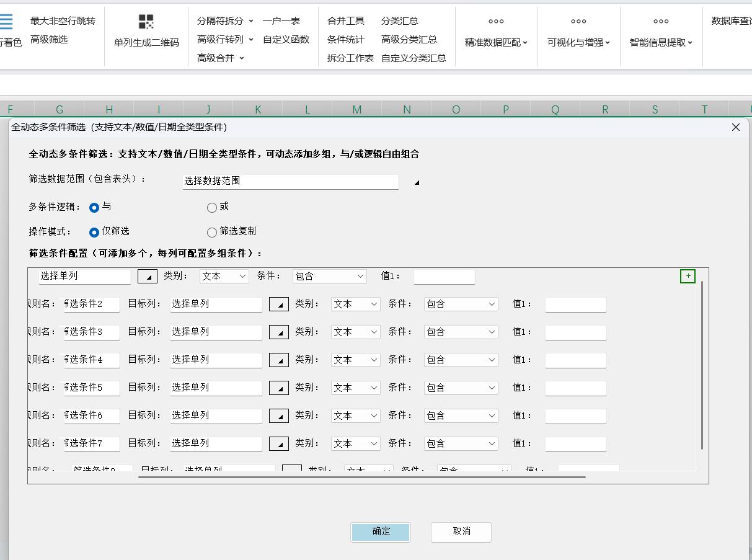
Task: Click the 确定 confirm button
Action: (x=380, y=532)
